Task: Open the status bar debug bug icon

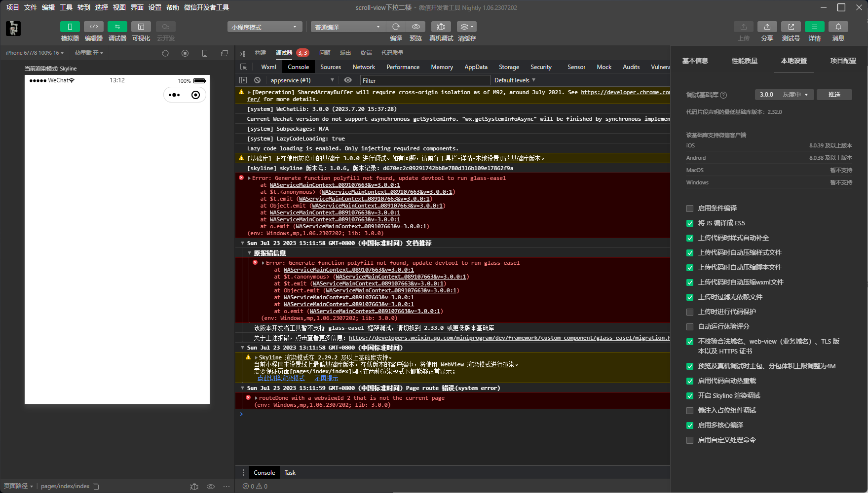Action: 194,487
